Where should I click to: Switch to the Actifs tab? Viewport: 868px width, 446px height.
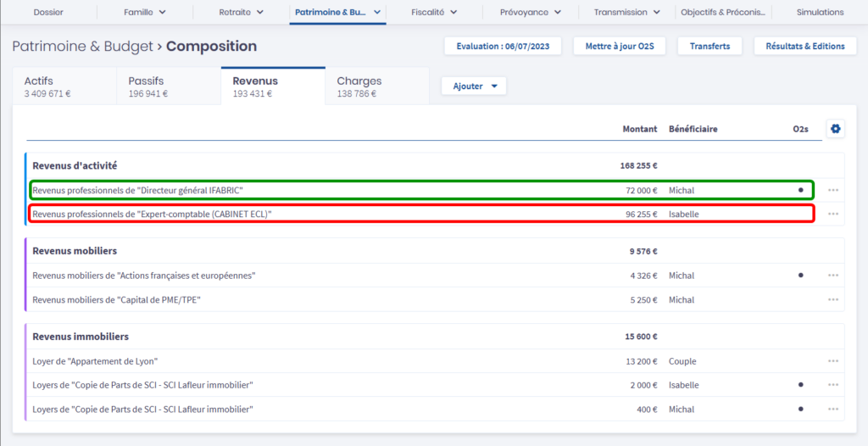click(64, 86)
